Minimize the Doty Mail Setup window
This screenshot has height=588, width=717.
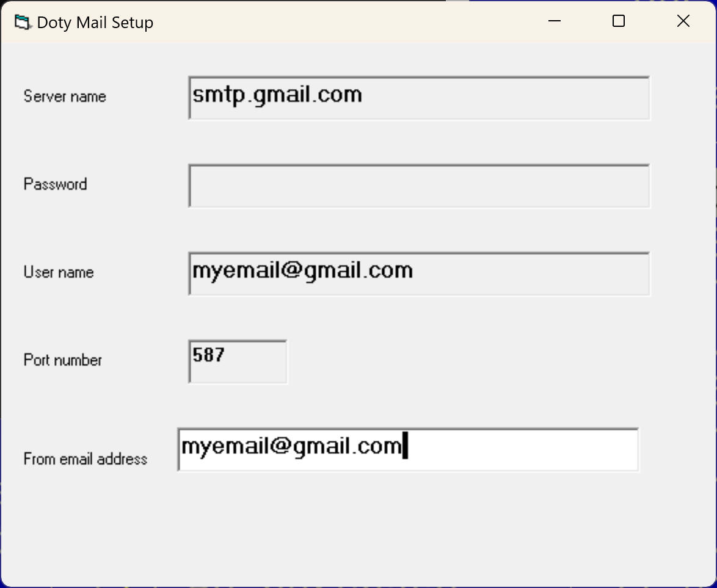(x=554, y=21)
